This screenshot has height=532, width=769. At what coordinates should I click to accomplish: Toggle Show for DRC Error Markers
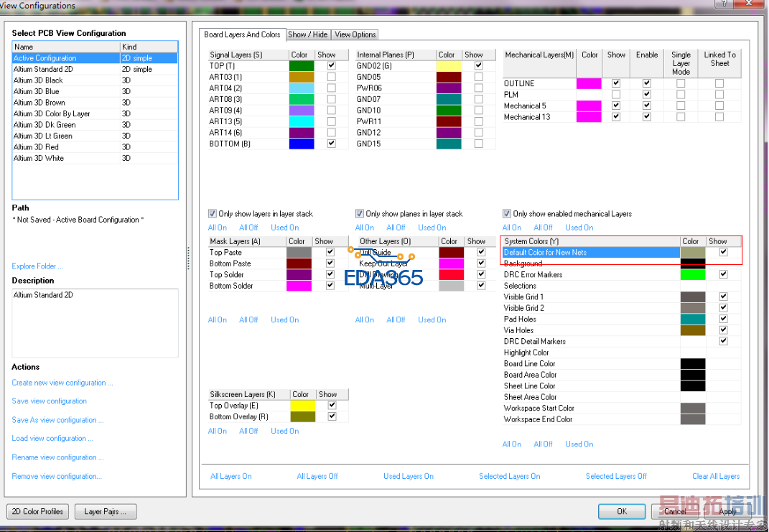click(723, 274)
